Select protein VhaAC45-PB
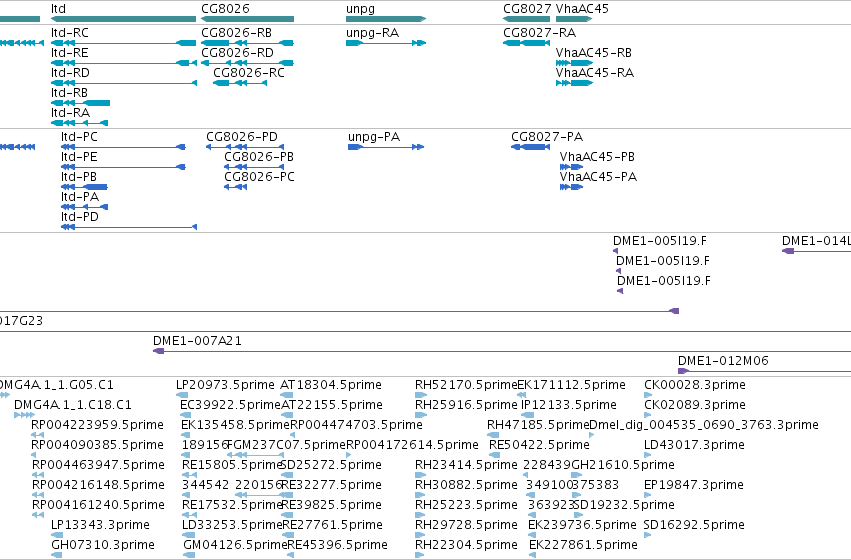Viewport: 851px width, 560px height. 597,157
